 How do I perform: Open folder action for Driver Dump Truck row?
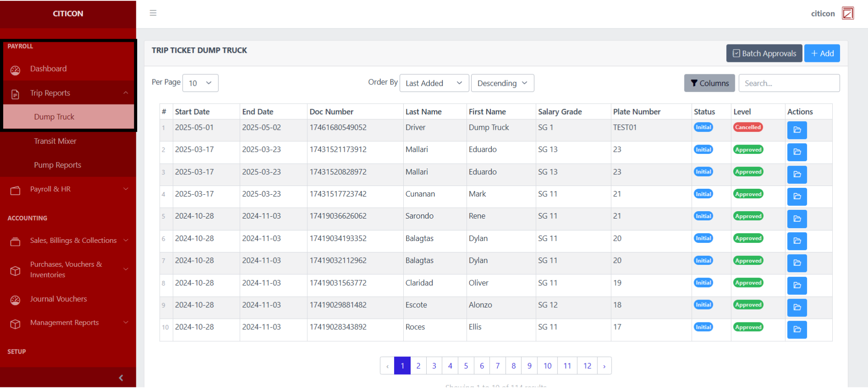(x=796, y=130)
